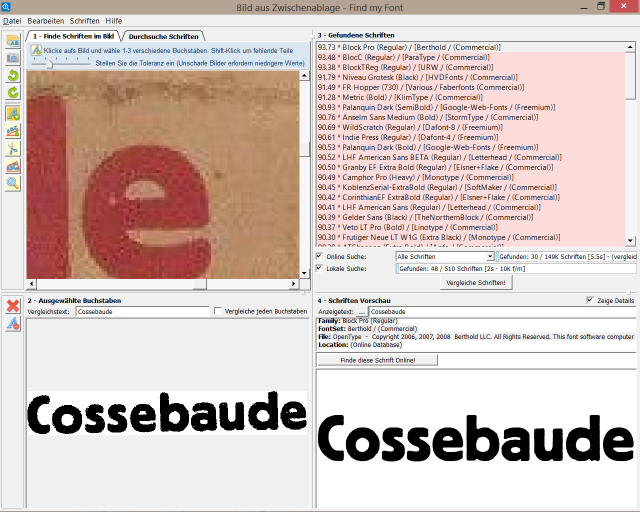
Task: Open an image file with the folder icon
Action: [x=13, y=41]
